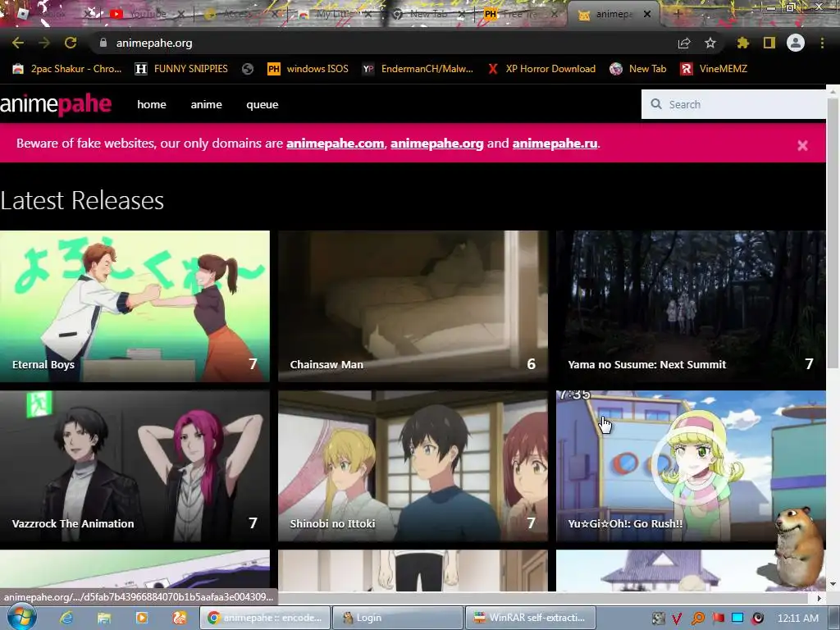Reload the page with the refresh icon
The image size is (840, 630).
coord(71,43)
